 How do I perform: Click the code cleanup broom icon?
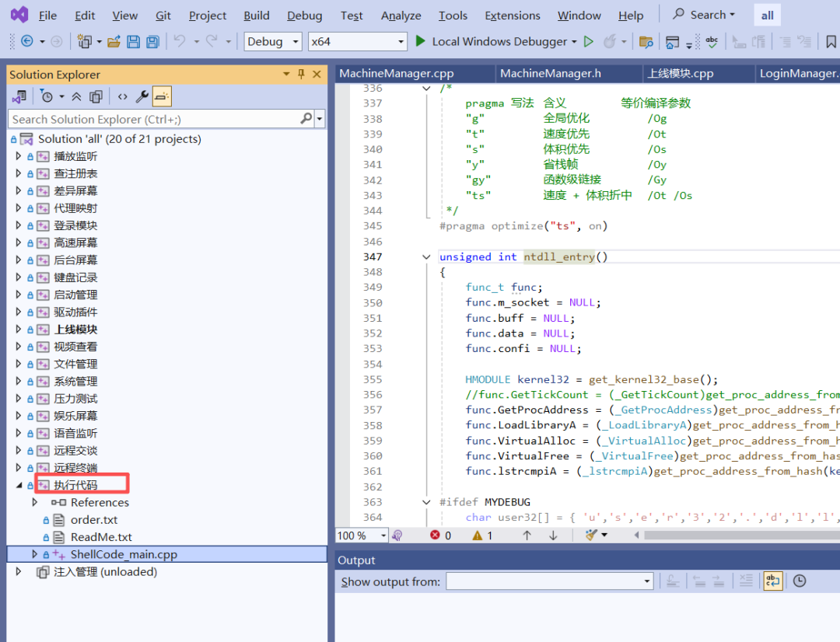(591, 536)
